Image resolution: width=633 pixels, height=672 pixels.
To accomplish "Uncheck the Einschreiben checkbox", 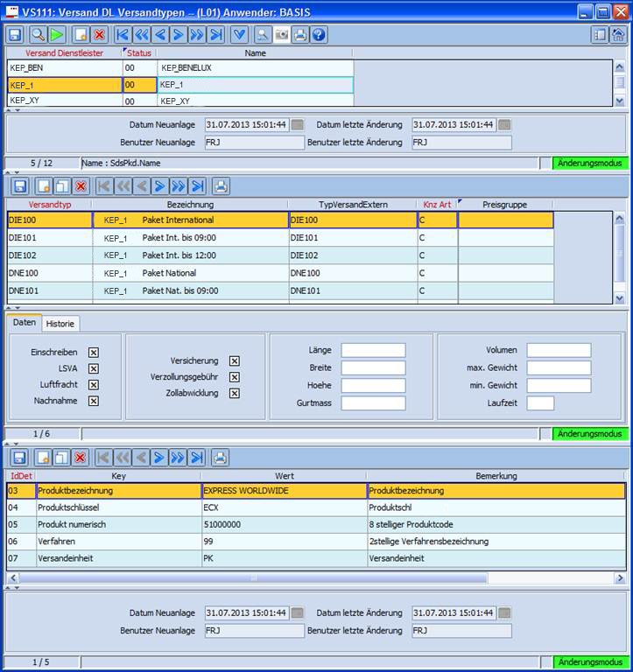I will pyautogui.click(x=94, y=353).
